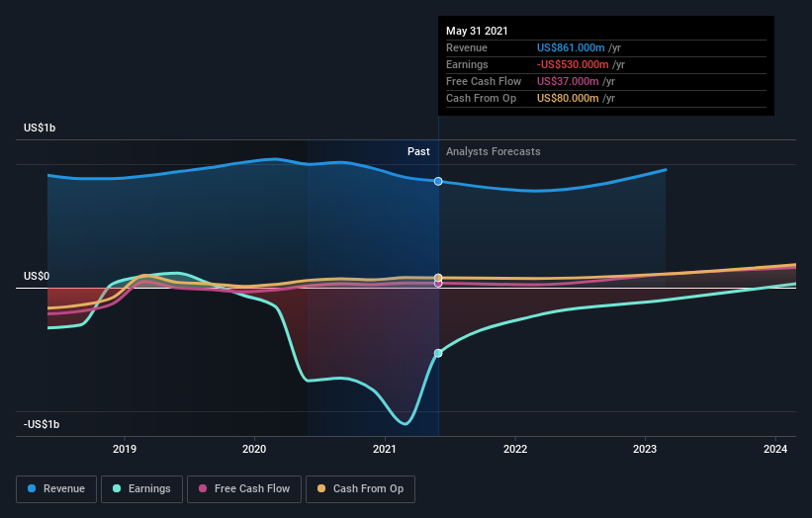Toggle the Cash From Op legend button
This screenshot has width=812, height=518.
pos(360,489)
